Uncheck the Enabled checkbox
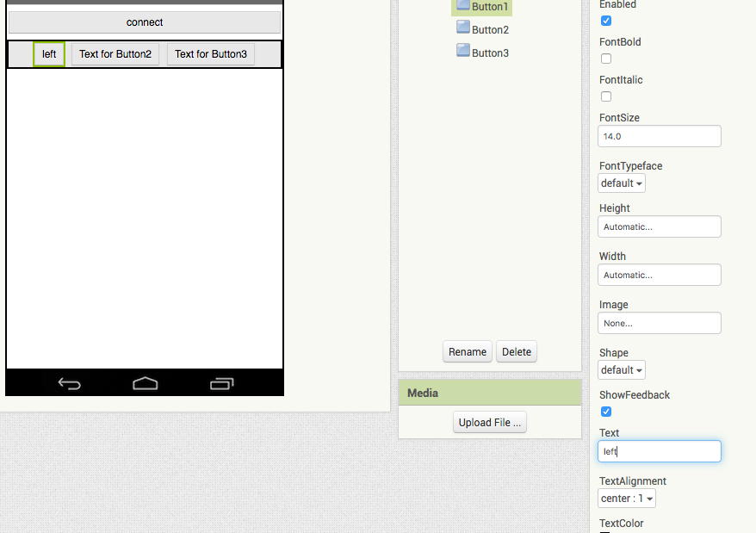 [x=606, y=21]
